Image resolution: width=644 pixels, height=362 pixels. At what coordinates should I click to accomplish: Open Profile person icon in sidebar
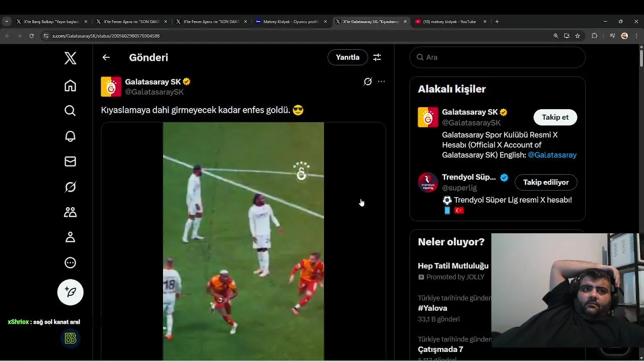point(70,237)
